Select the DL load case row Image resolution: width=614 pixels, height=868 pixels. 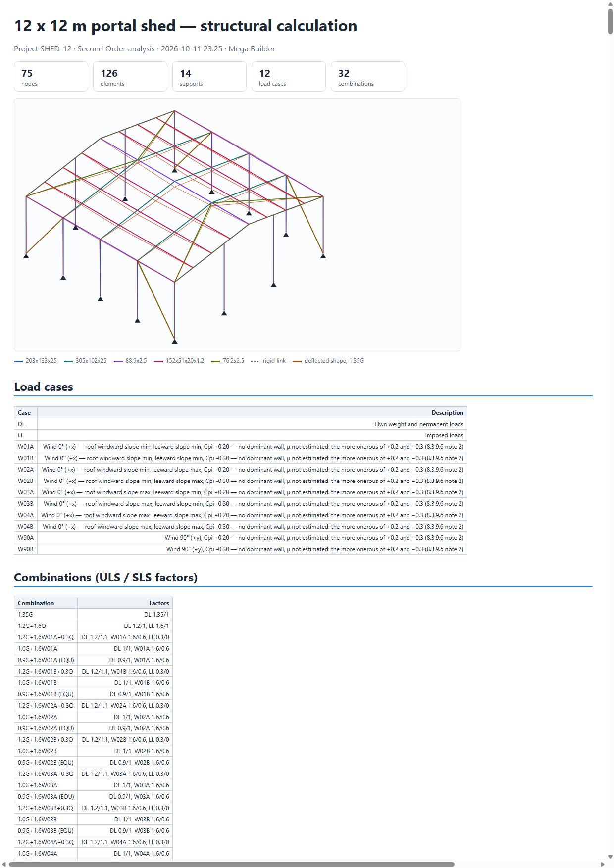click(x=241, y=424)
